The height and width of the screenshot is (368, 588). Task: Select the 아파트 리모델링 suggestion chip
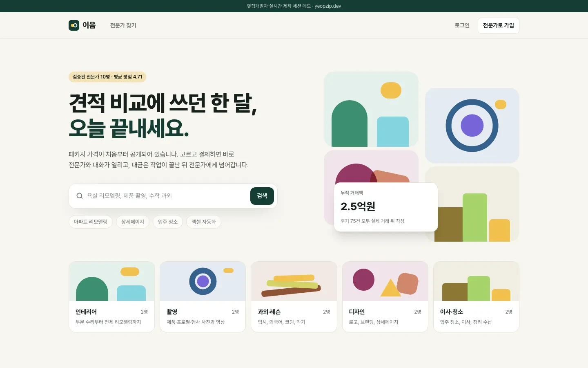click(91, 222)
